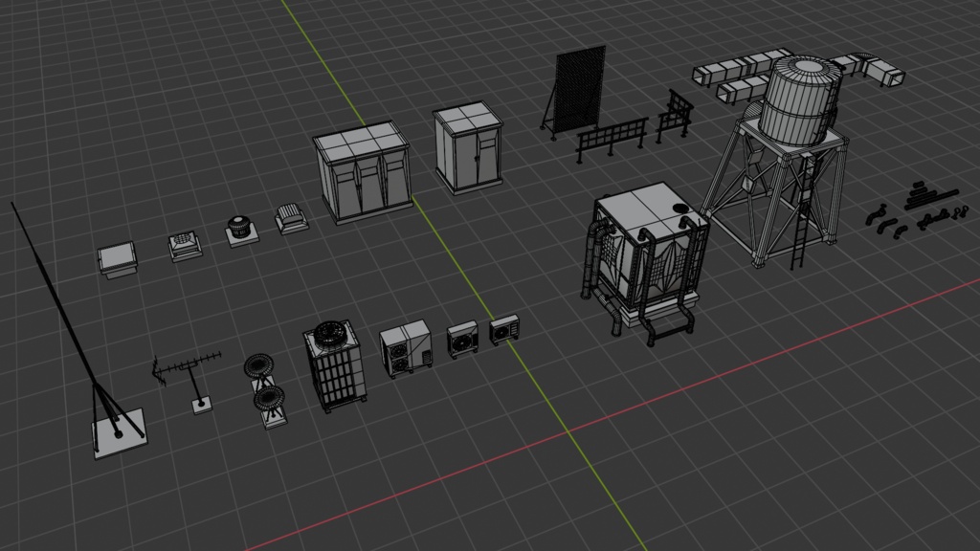Pick the louvered roof vent model
The width and height of the screenshot is (980, 551).
point(291,218)
